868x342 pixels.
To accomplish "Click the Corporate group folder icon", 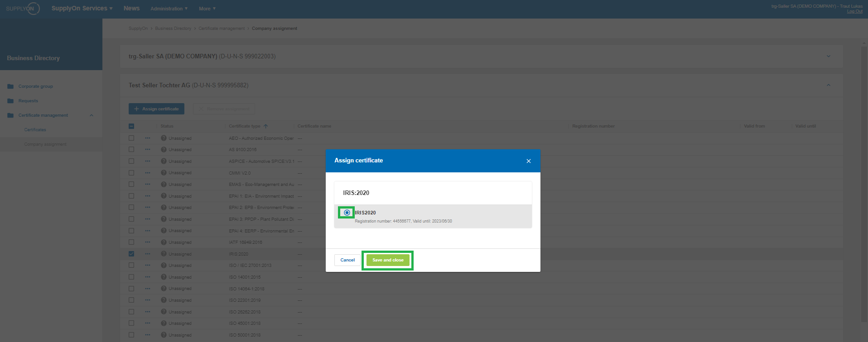I will tap(10, 86).
